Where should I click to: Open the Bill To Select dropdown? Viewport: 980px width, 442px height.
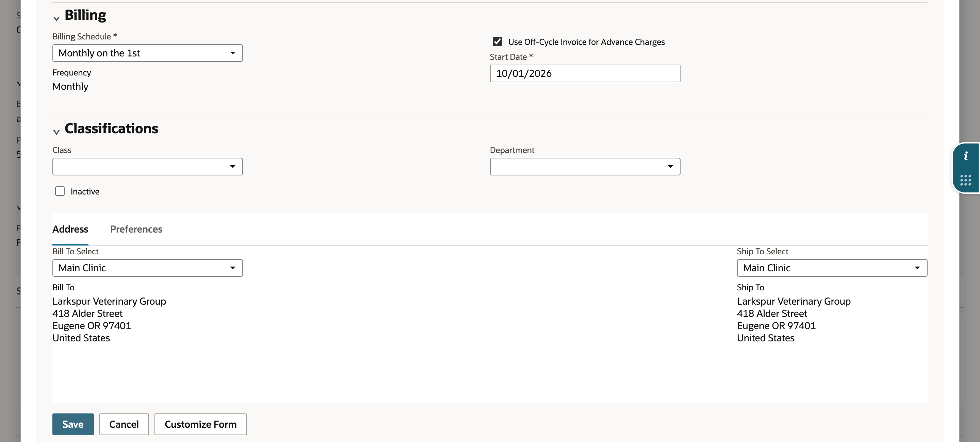pyautogui.click(x=148, y=268)
